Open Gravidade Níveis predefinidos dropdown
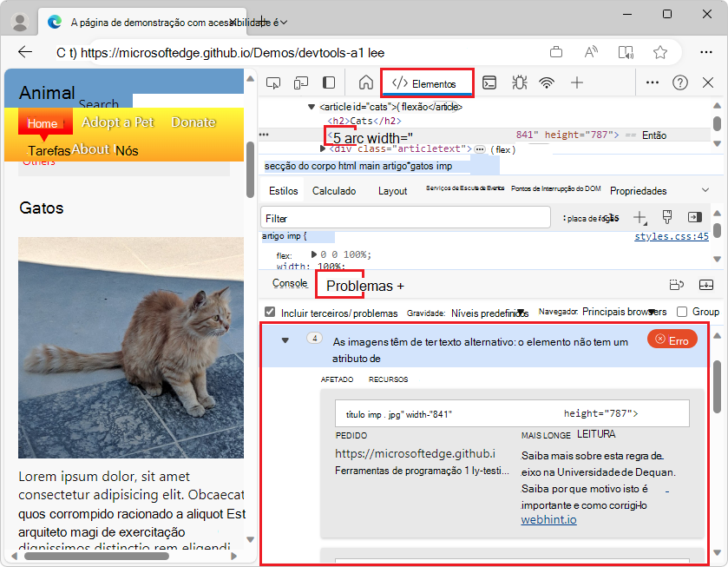The height and width of the screenshot is (567, 728). [489, 313]
